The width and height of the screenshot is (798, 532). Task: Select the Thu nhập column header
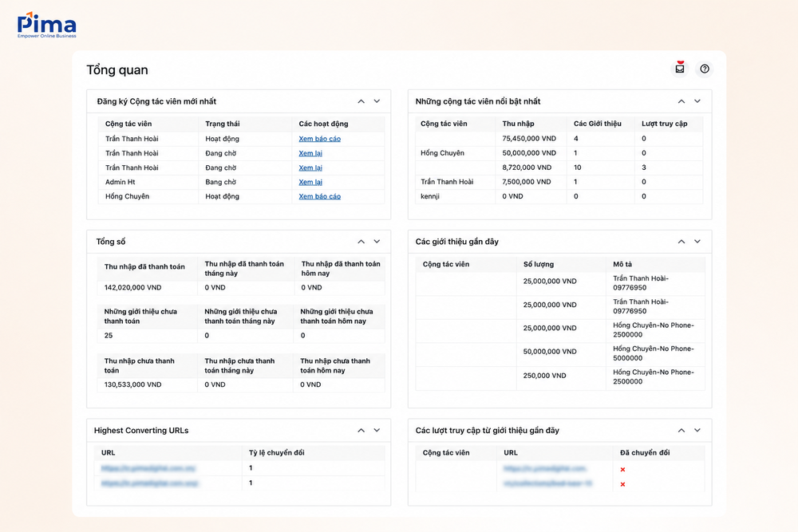point(518,124)
